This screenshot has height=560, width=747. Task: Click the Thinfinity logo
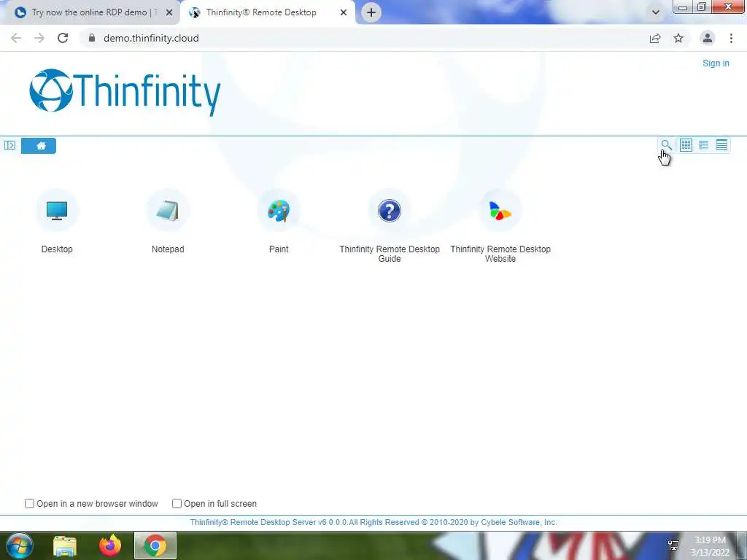[x=125, y=93]
